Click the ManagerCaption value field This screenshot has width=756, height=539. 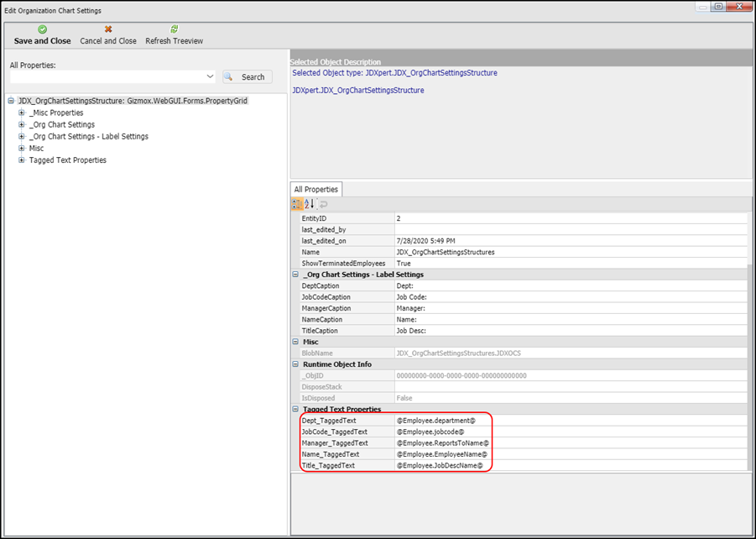click(x=569, y=308)
